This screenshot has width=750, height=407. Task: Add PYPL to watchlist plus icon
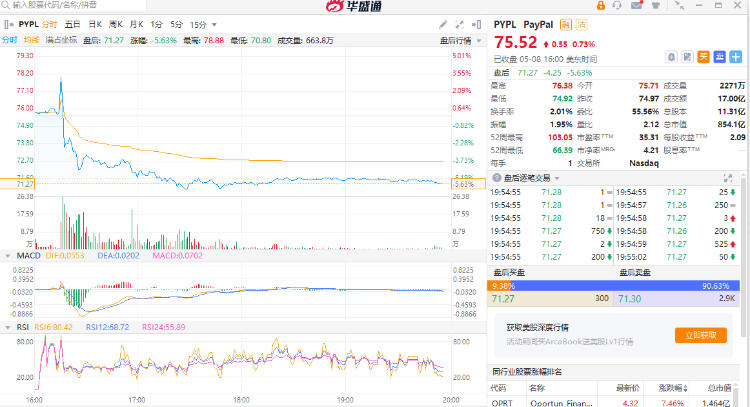[736, 57]
